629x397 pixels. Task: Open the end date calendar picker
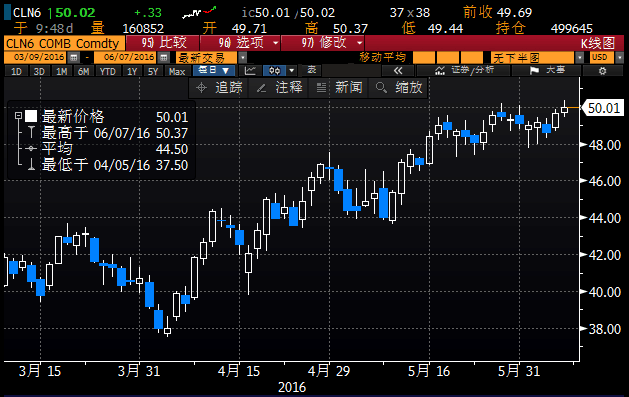[163, 58]
